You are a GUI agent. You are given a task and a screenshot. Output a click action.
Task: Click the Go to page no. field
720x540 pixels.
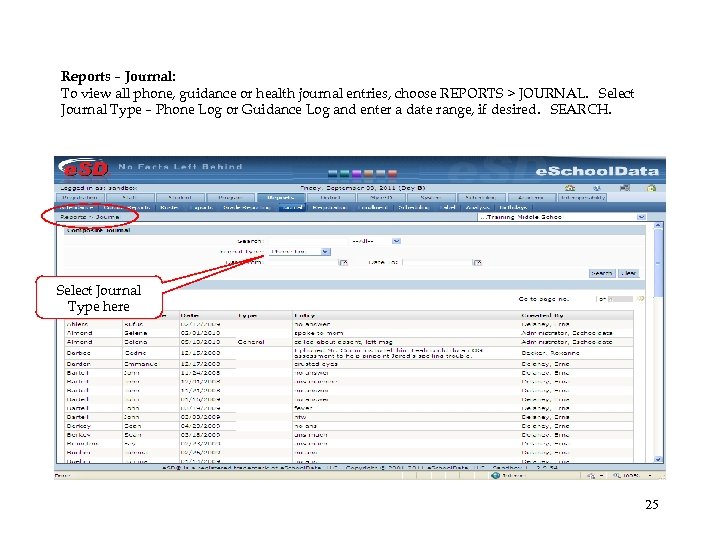582,299
